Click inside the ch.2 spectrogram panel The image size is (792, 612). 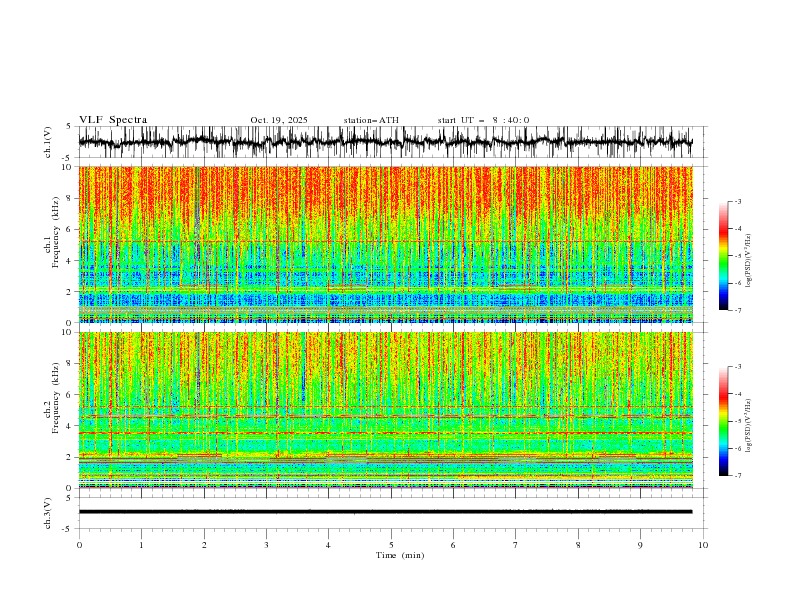pyautogui.click(x=385, y=410)
